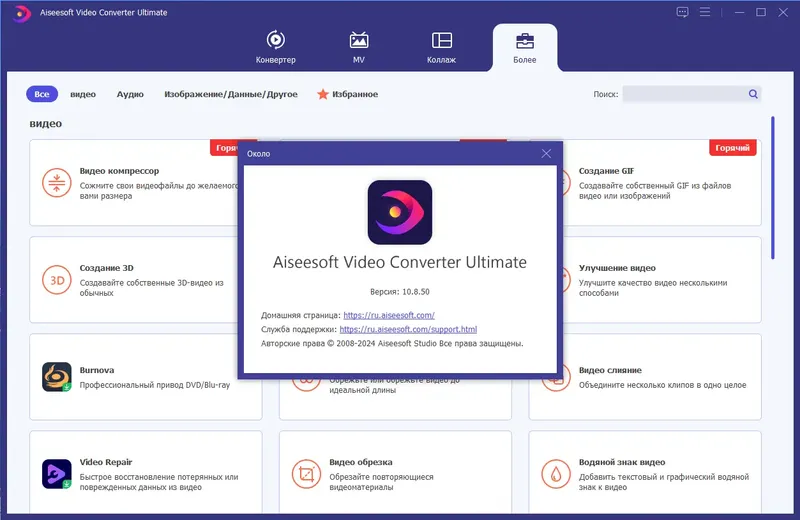This screenshot has width=800, height=520.
Task: Switch to the MV tab
Action: [x=359, y=47]
